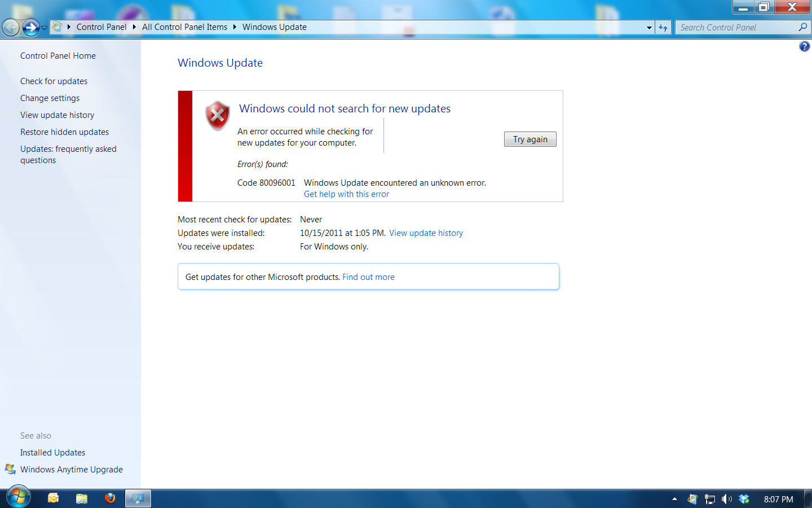Expand arrow after Control Panel breadcrumb
812x508 pixels.
(134, 27)
